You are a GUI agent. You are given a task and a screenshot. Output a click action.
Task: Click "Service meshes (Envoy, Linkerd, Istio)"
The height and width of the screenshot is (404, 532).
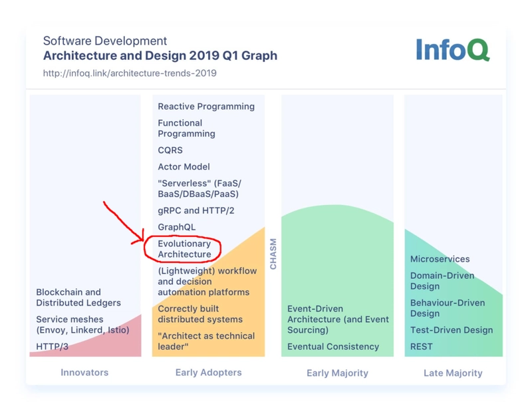(x=82, y=325)
